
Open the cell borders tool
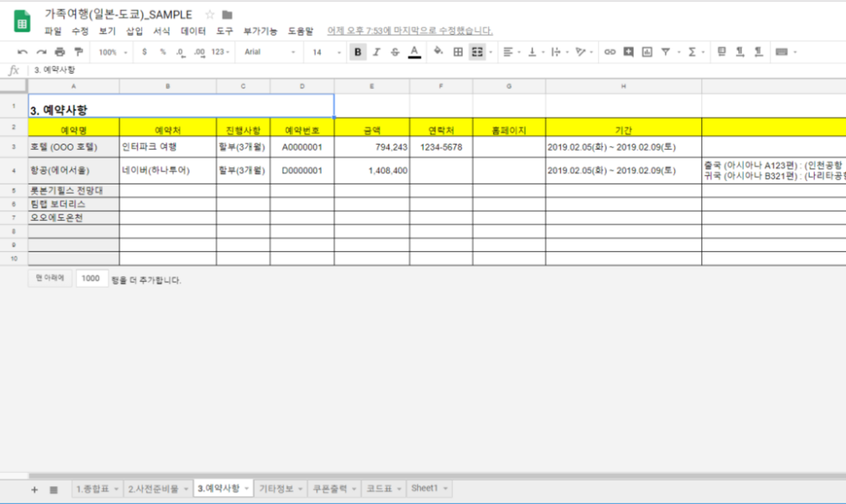tap(458, 52)
